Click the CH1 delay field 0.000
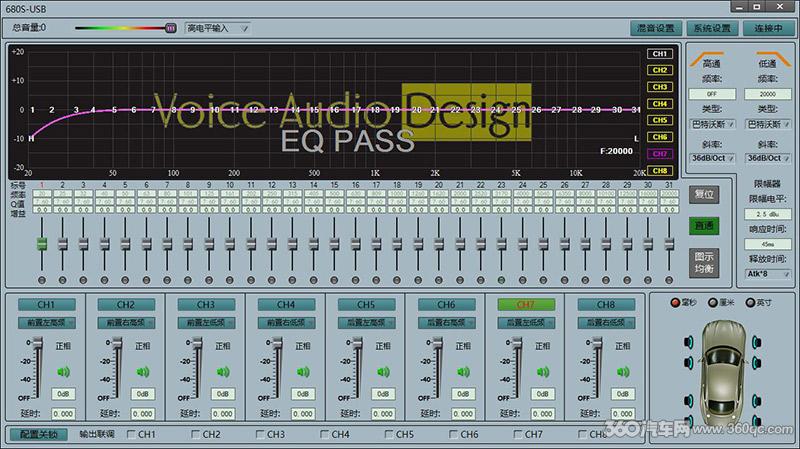This screenshot has height=449, width=800. pos(63,414)
